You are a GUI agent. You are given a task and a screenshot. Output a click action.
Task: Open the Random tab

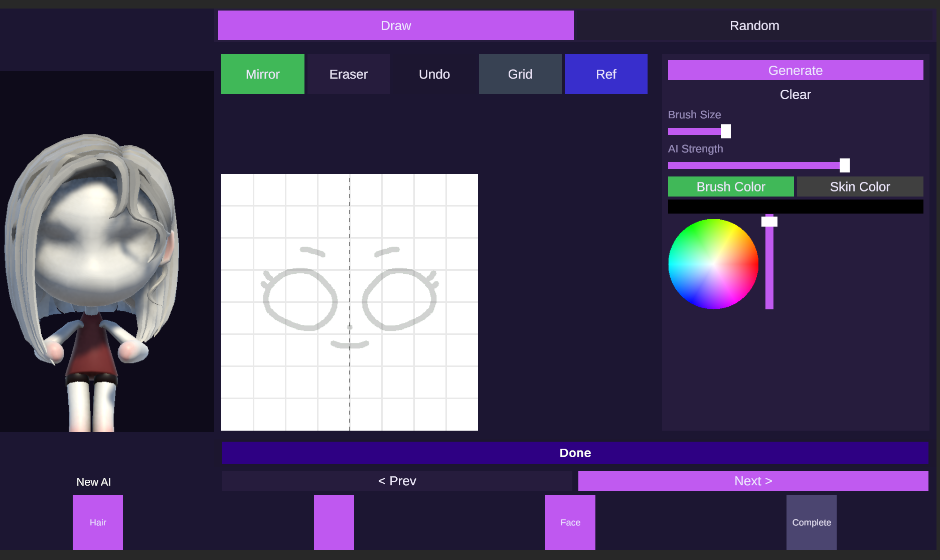click(754, 26)
